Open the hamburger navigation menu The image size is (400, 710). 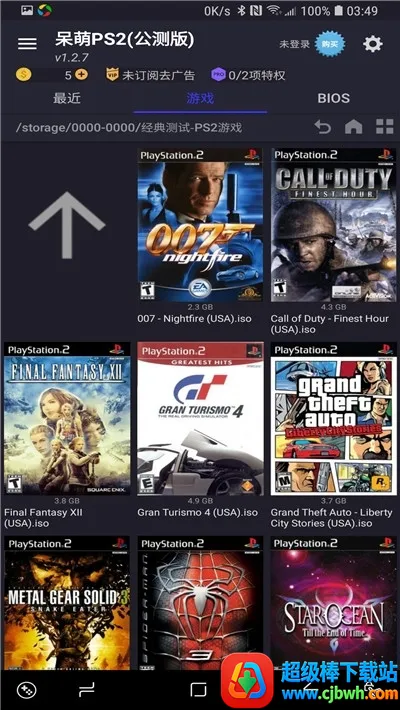click(27, 43)
